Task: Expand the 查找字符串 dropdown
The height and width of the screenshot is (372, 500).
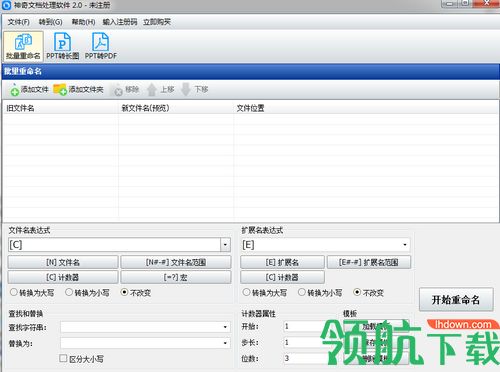Action: click(225, 327)
